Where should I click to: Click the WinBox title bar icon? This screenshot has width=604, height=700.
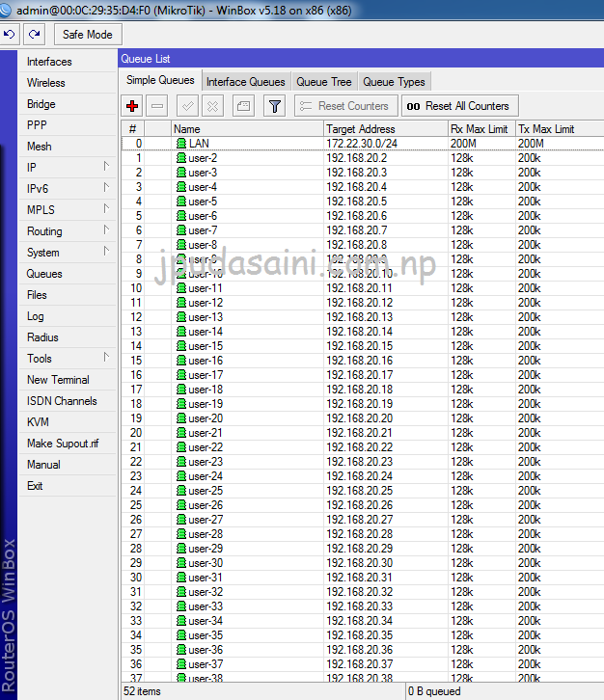5,10
